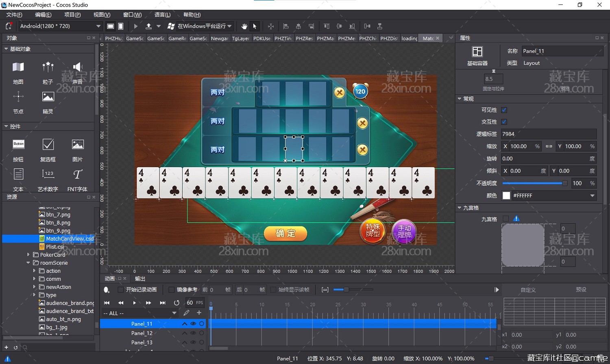Select the 精灵 sprite object
This screenshot has height=364, width=610.
click(x=48, y=102)
